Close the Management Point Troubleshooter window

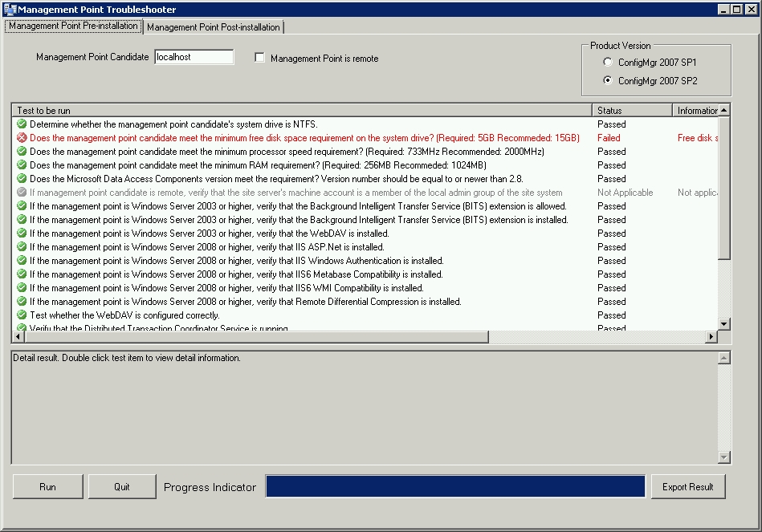pos(752,10)
